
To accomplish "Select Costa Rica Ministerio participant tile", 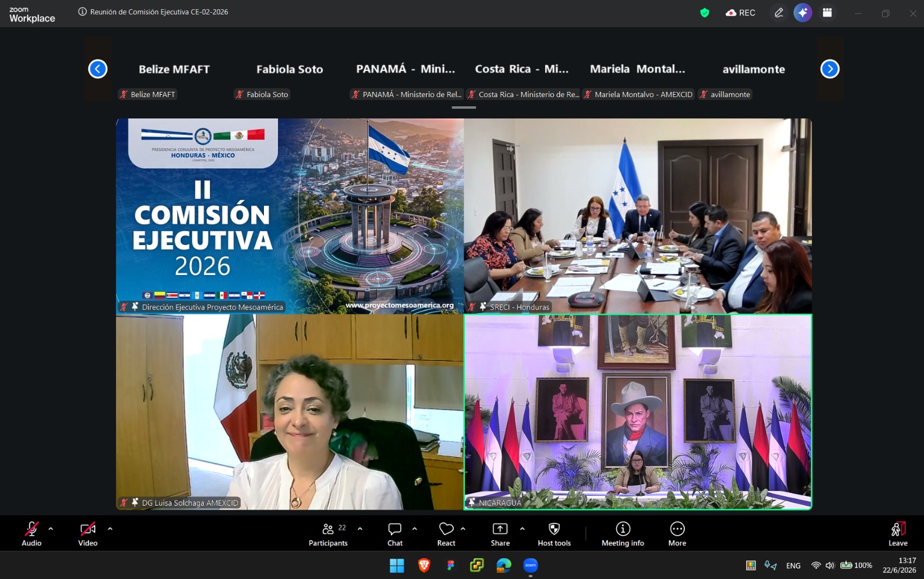I will tap(522, 69).
